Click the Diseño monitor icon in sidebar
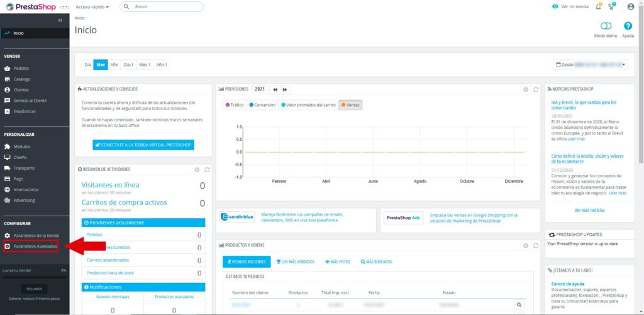This screenshot has width=644, height=315. 7,157
